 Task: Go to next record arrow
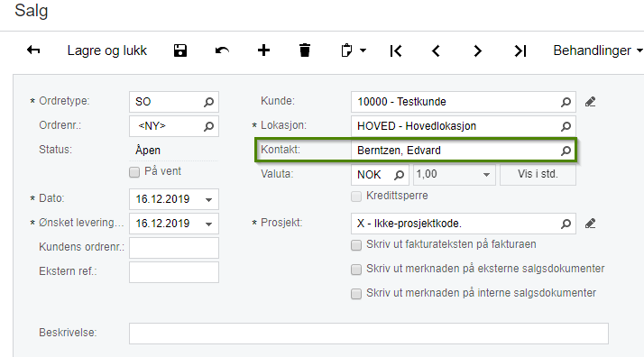pos(477,50)
